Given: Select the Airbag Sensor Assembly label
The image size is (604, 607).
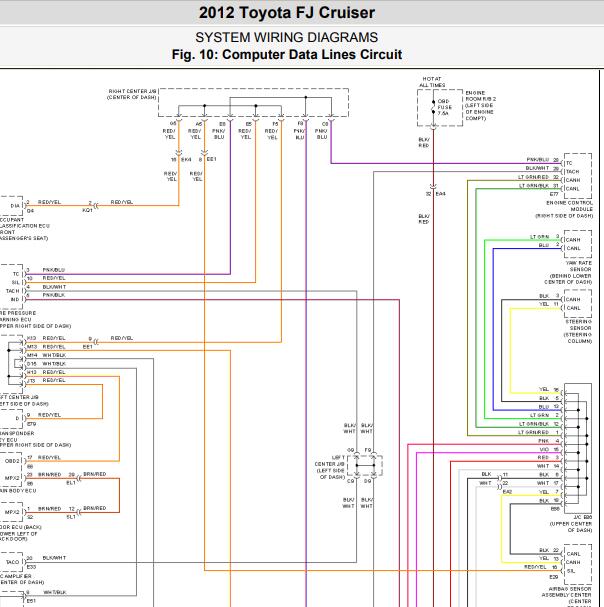Looking at the screenshot, I should click(x=566, y=591).
